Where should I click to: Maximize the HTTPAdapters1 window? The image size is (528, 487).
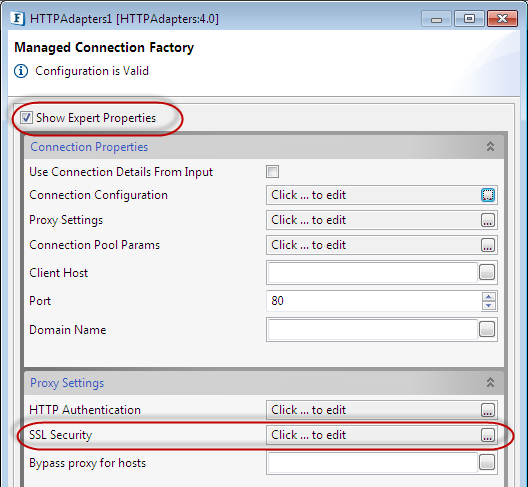pyautogui.click(x=469, y=19)
